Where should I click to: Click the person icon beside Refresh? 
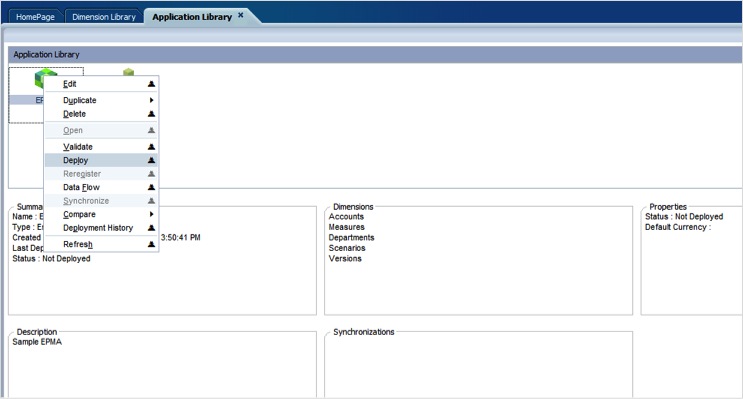(151, 244)
